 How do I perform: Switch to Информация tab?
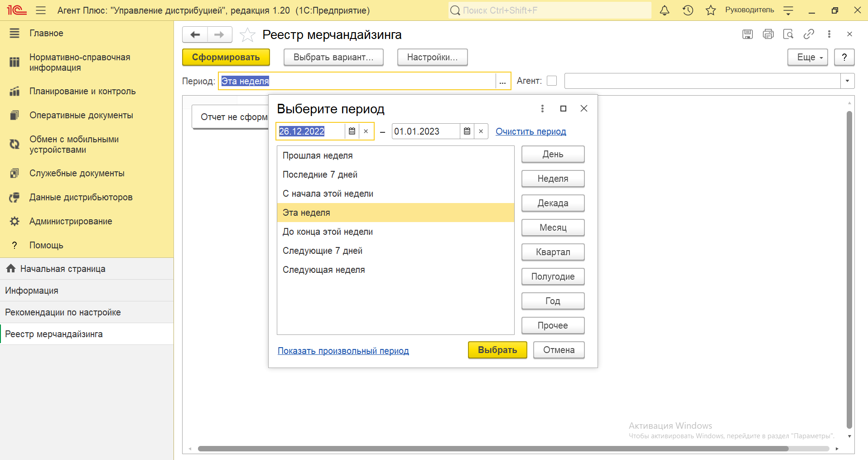point(87,291)
